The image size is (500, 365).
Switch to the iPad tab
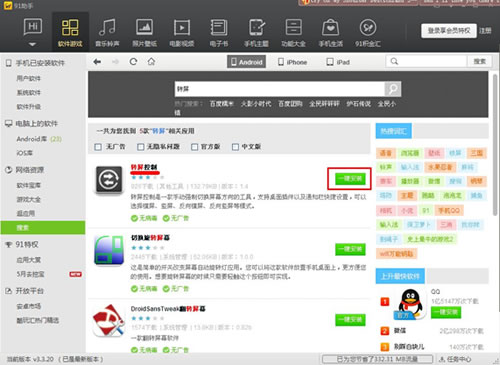point(338,62)
